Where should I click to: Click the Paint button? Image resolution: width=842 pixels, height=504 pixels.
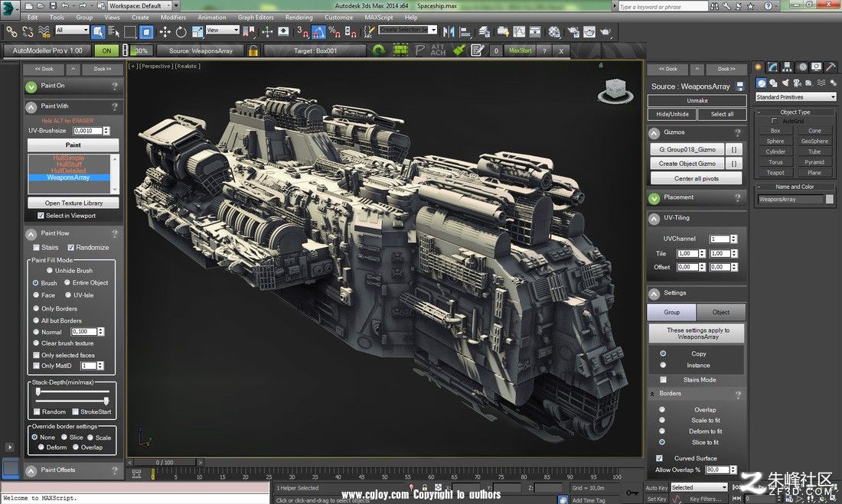73,145
